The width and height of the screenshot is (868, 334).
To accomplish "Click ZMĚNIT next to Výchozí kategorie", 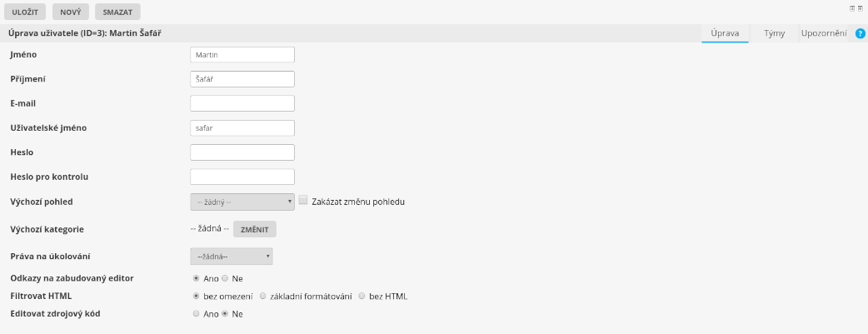I will tap(254, 229).
